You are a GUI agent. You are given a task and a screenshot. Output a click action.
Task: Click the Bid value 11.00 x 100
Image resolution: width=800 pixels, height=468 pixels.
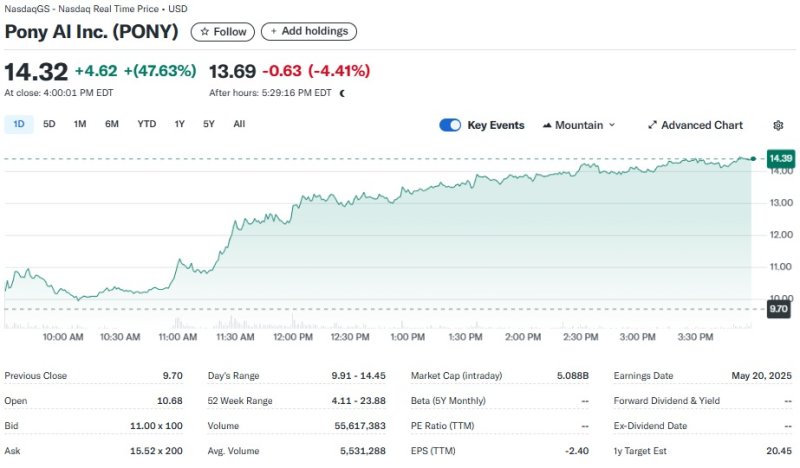coord(156,426)
